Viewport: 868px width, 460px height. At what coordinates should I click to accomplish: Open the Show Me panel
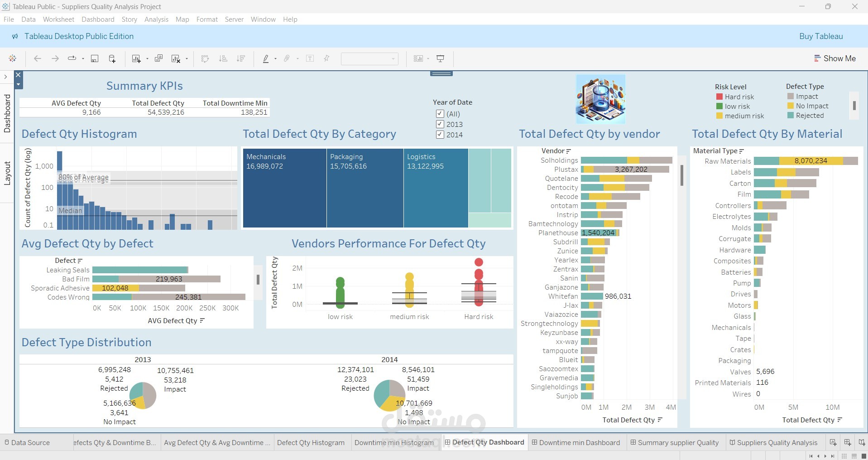[x=835, y=58]
